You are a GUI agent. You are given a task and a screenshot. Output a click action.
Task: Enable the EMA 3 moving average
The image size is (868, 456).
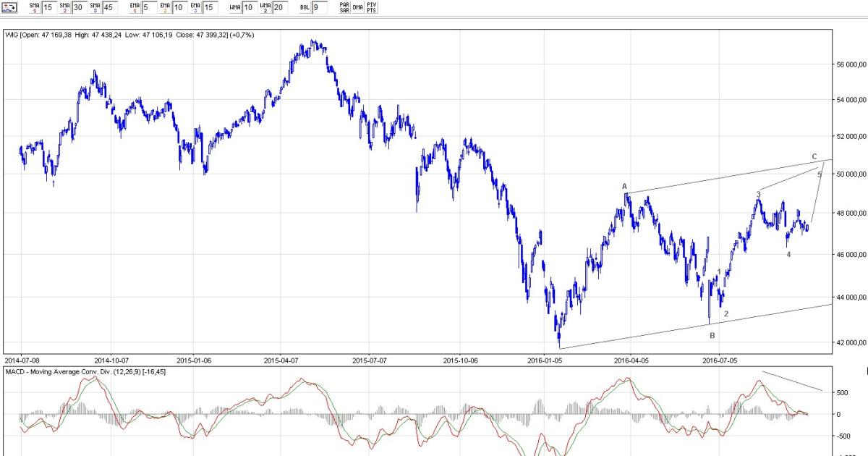tap(195, 7)
